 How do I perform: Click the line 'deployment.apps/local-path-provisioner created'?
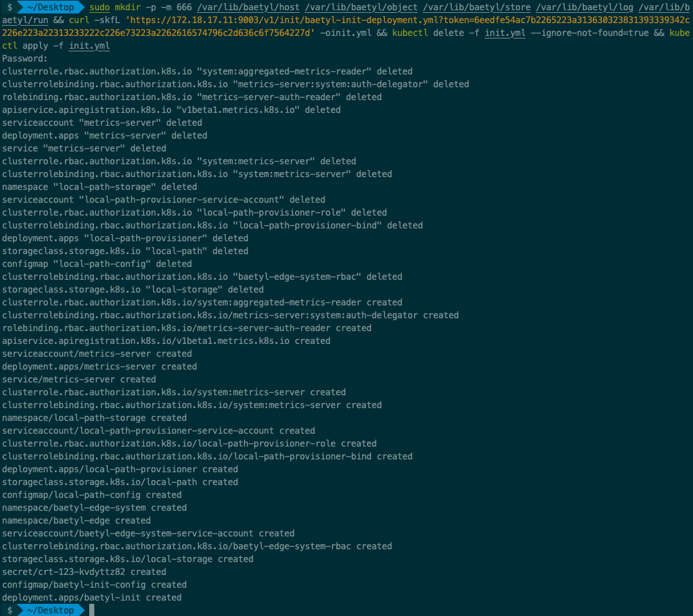(120, 469)
